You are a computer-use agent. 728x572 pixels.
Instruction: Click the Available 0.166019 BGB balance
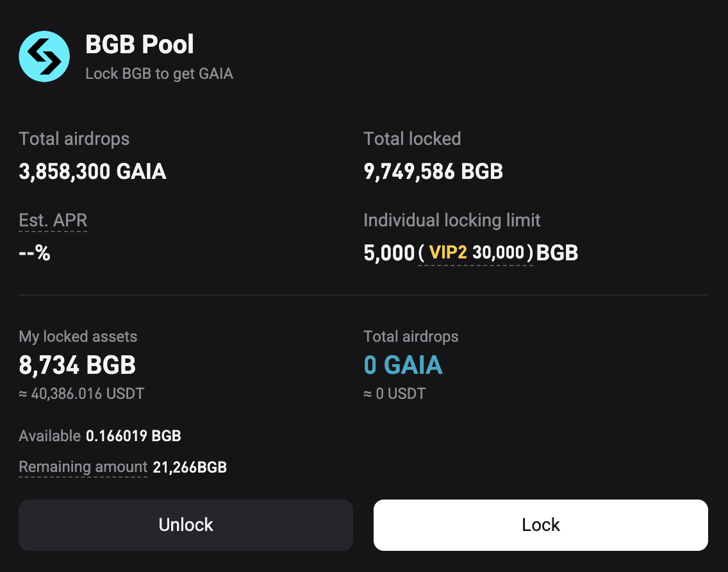100,436
